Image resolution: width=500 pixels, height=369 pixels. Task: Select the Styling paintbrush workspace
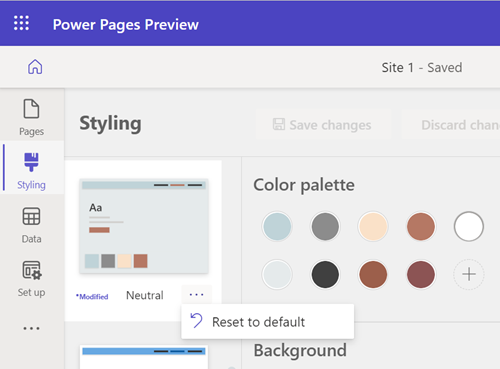click(32, 171)
